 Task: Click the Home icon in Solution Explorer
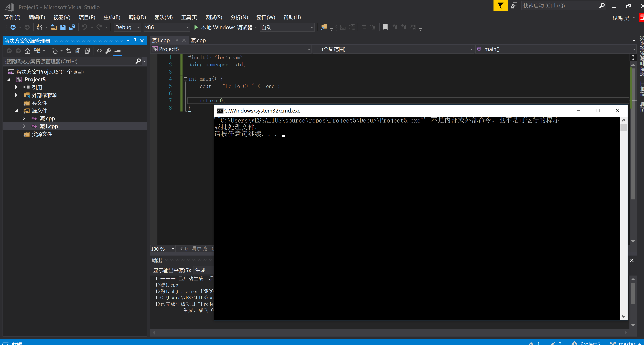tap(27, 51)
